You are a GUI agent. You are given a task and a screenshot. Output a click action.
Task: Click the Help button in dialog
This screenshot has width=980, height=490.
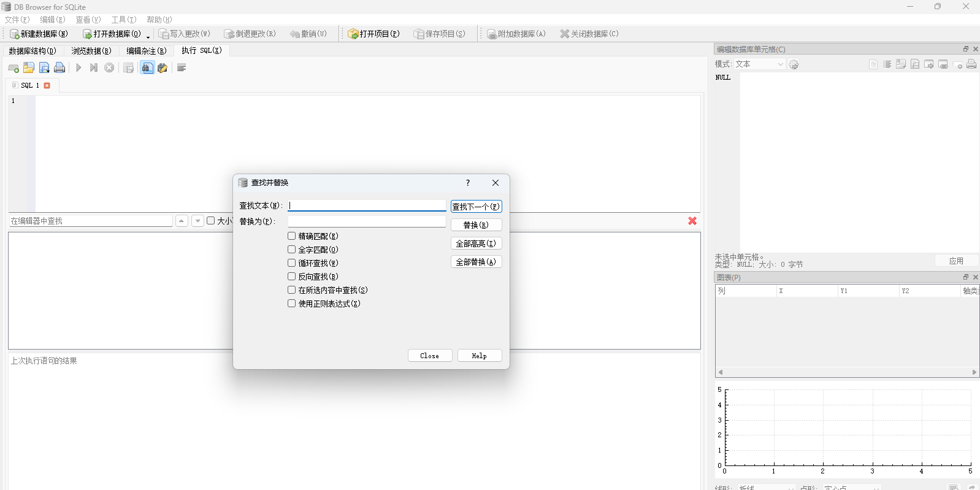coord(480,356)
